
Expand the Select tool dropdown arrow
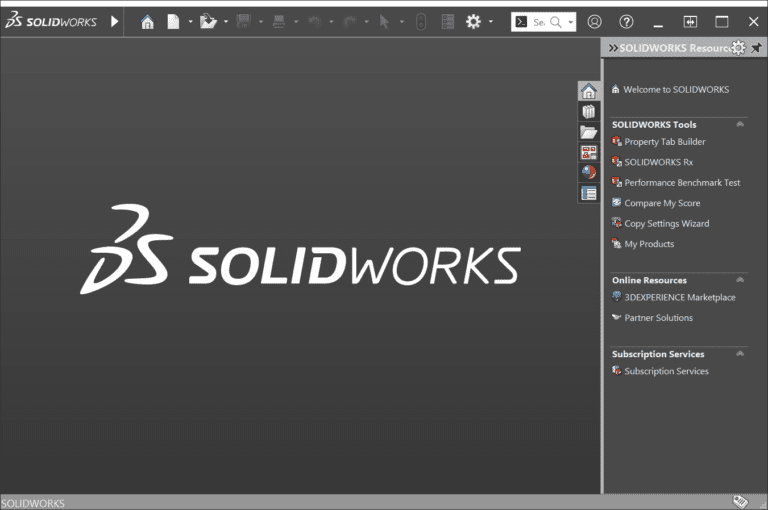coord(402,22)
